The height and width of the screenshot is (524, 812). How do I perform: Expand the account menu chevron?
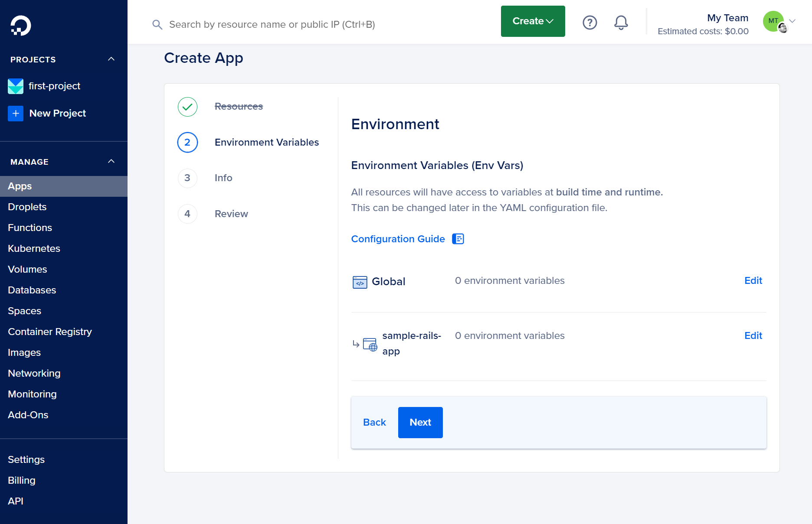click(x=792, y=21)
